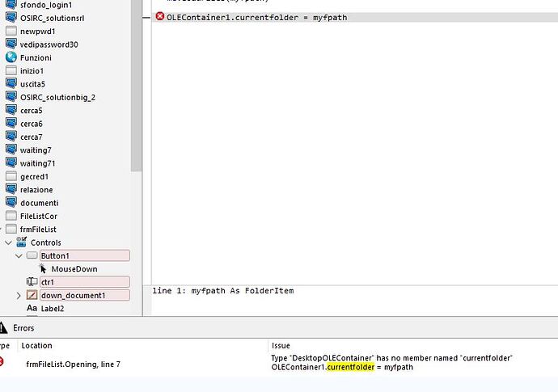Viewport: 558px width, 392px height.
Task: Expand the down_document1 tree node
Action: pyautogui.click(x=19, y=296)
